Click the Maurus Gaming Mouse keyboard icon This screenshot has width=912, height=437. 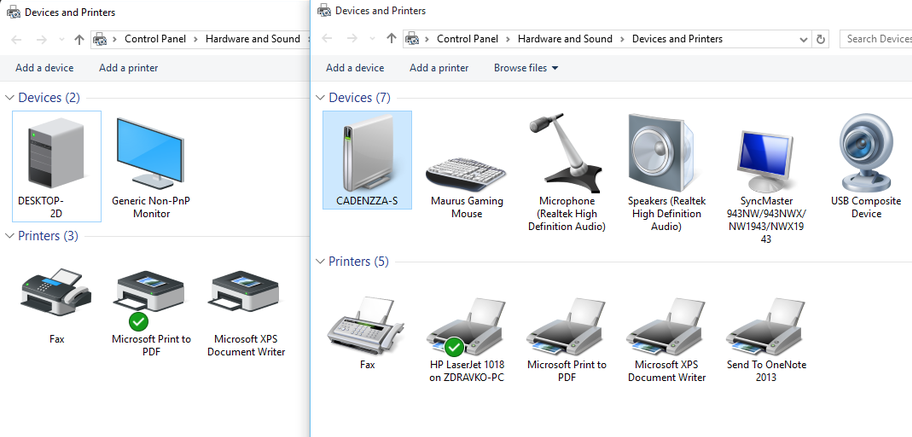[x=466, y=172]
